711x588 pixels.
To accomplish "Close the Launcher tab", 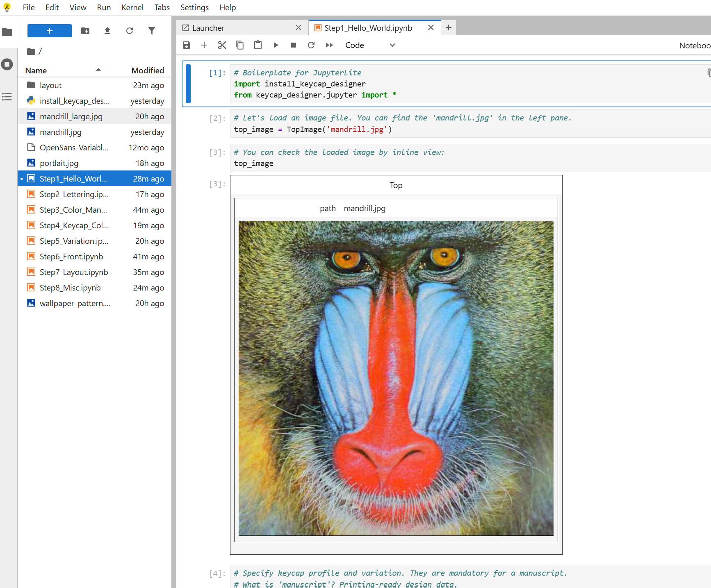I will 299,27.
